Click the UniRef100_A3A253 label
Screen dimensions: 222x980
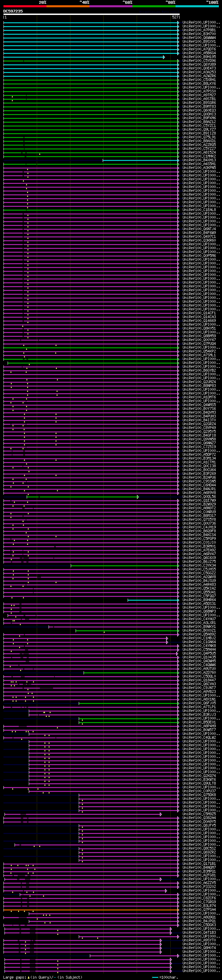(x=199, y=72)
